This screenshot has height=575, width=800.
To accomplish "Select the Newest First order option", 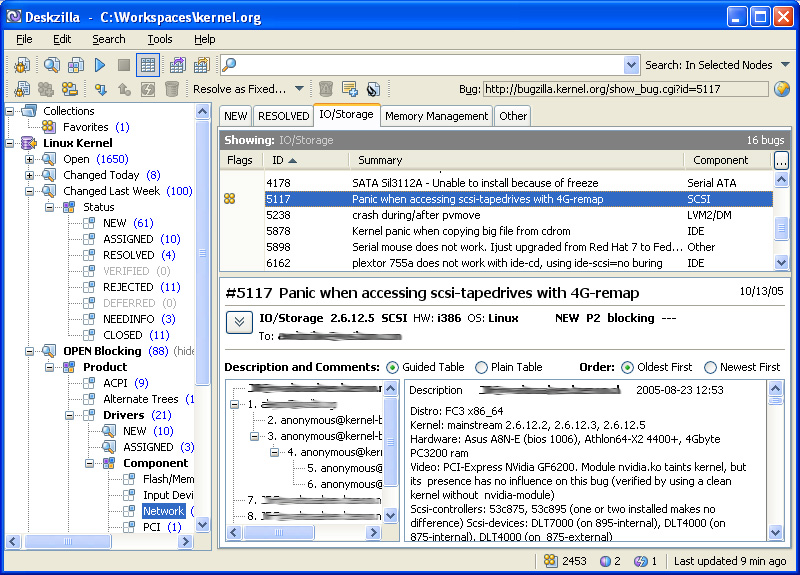I will tap(710, 367).
